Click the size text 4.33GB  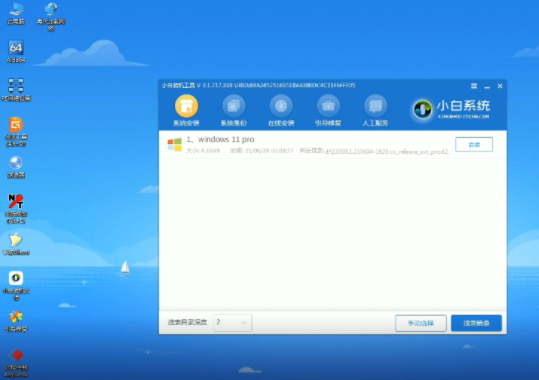[x=210, y=151]
